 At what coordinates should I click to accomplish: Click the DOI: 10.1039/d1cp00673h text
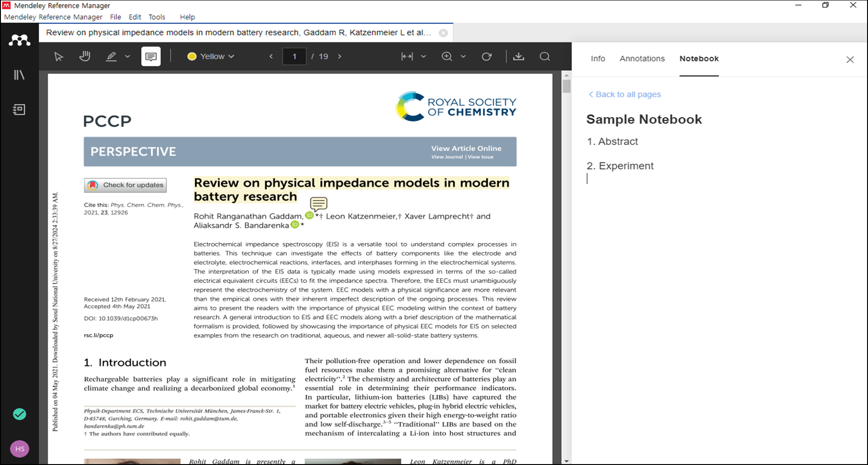[x=121, y=318]
